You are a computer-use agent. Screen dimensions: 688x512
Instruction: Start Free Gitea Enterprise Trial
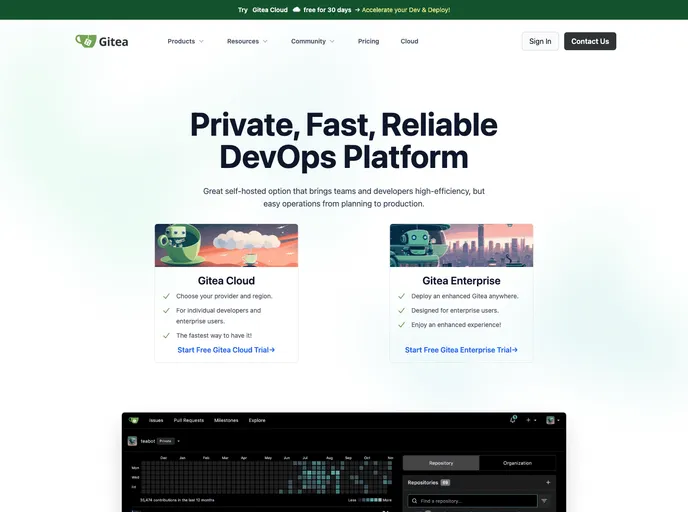[x=462, y=350]
